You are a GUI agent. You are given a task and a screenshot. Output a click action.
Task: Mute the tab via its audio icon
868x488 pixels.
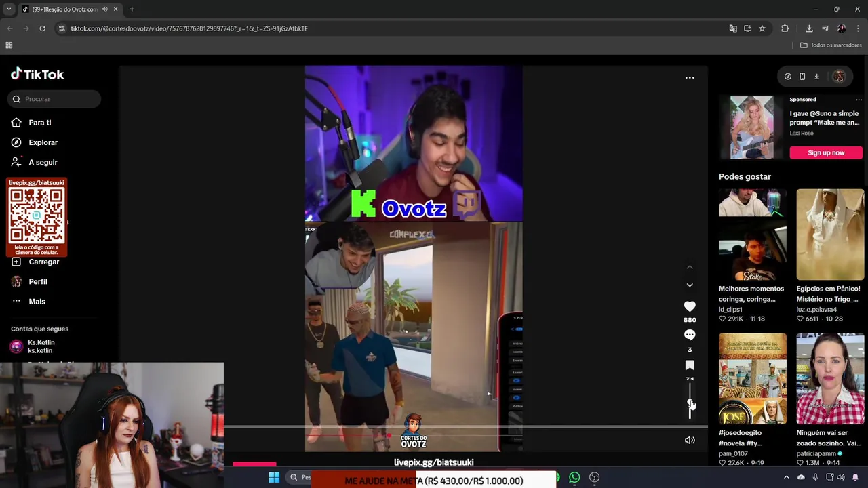coord(104,9)
